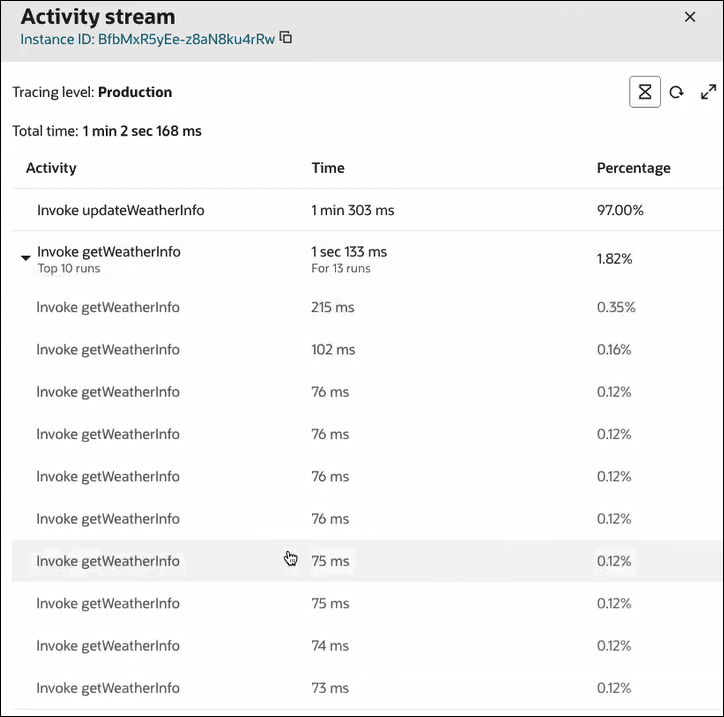
Task: Click the Tracing level Production label
Action: click(92, 92)
